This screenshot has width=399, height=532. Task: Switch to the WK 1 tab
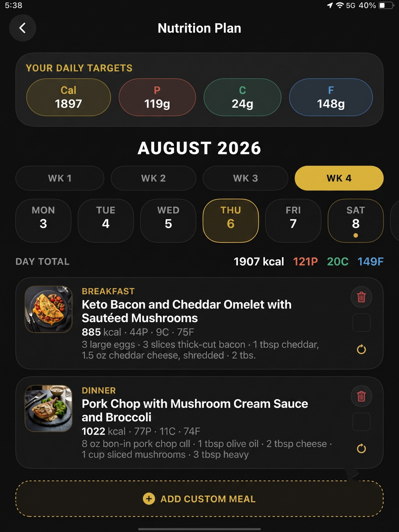tap(60, 178)
